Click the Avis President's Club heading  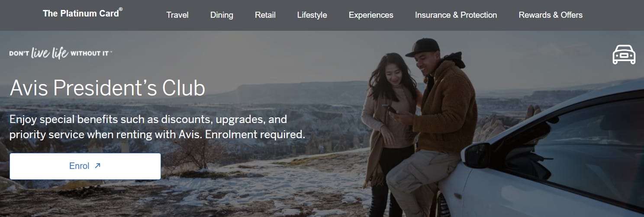(107, 88)
